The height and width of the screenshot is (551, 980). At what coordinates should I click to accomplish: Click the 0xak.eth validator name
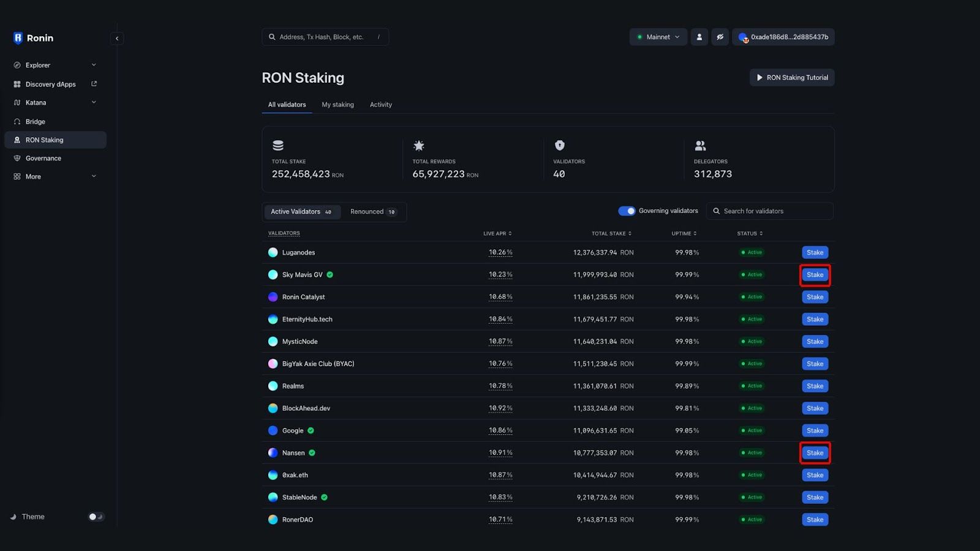click(295, 475)
